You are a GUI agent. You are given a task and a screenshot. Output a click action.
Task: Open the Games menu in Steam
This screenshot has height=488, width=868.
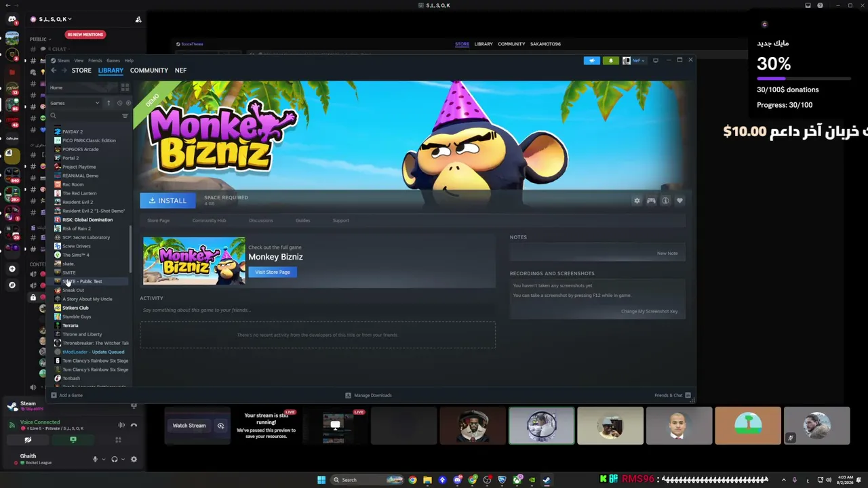click(113, 60)
